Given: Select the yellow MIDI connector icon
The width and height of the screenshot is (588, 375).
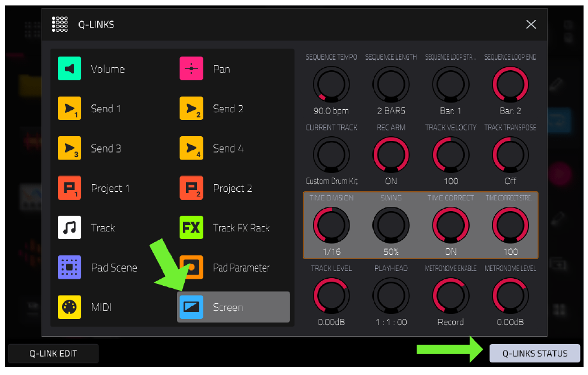Looking at the screenshot, I should click(69, 307).
